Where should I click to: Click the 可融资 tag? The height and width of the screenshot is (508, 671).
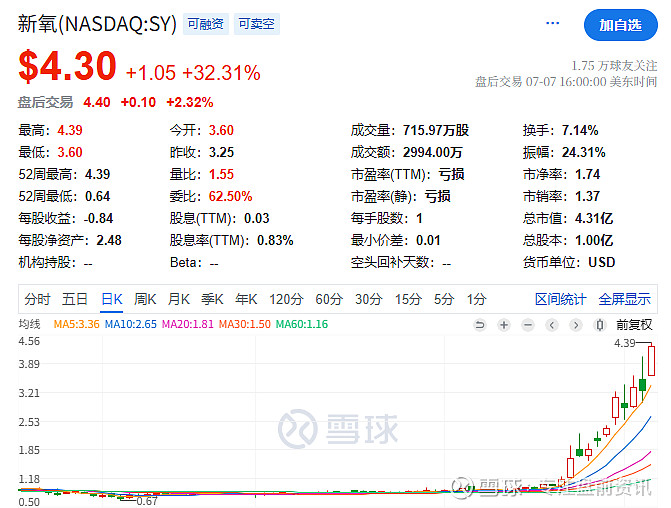tap(206, 24)
